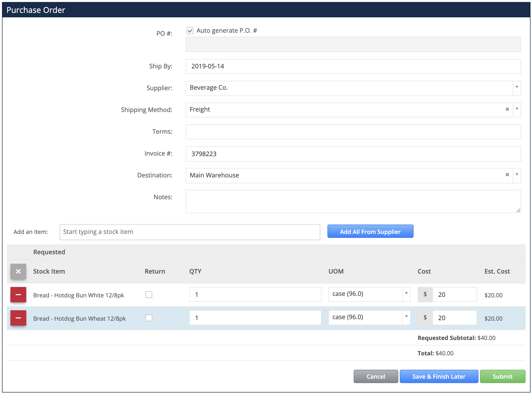Open Destination dropdown arrow

(x=517, y=175)
